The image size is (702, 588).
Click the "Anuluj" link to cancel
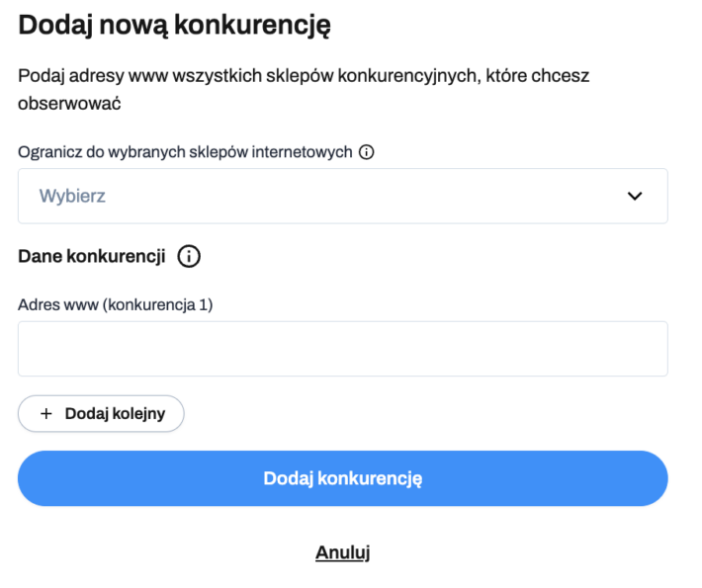(342, 552)
